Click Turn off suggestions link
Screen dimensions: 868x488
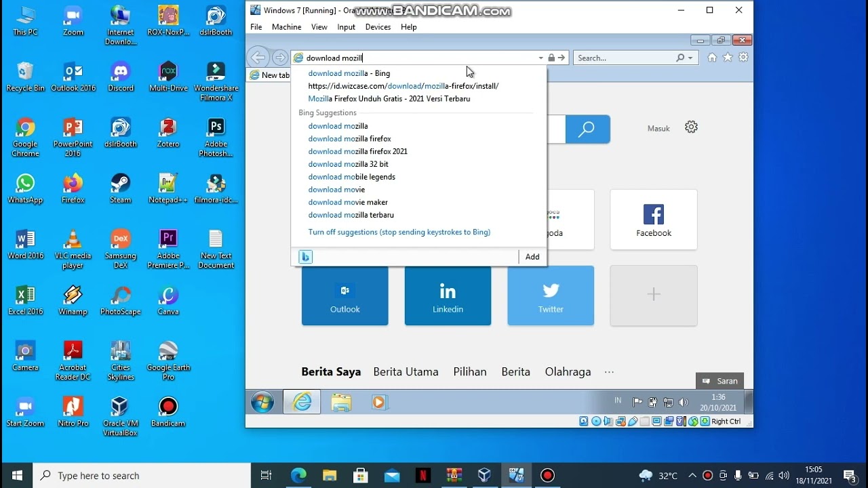[x=399, y=232]
